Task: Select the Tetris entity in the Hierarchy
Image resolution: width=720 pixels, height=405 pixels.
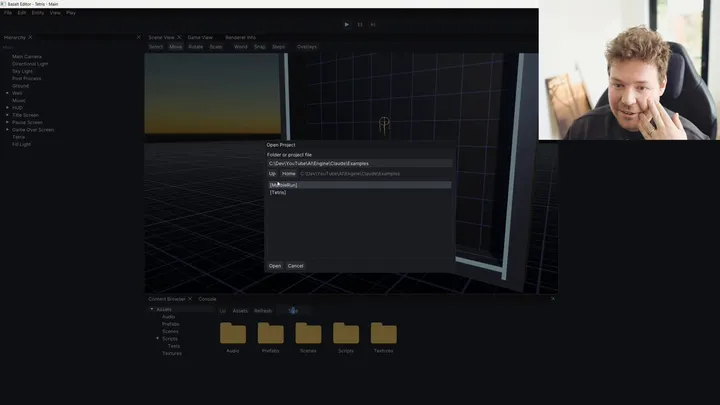Action: (x=18, y=137)
